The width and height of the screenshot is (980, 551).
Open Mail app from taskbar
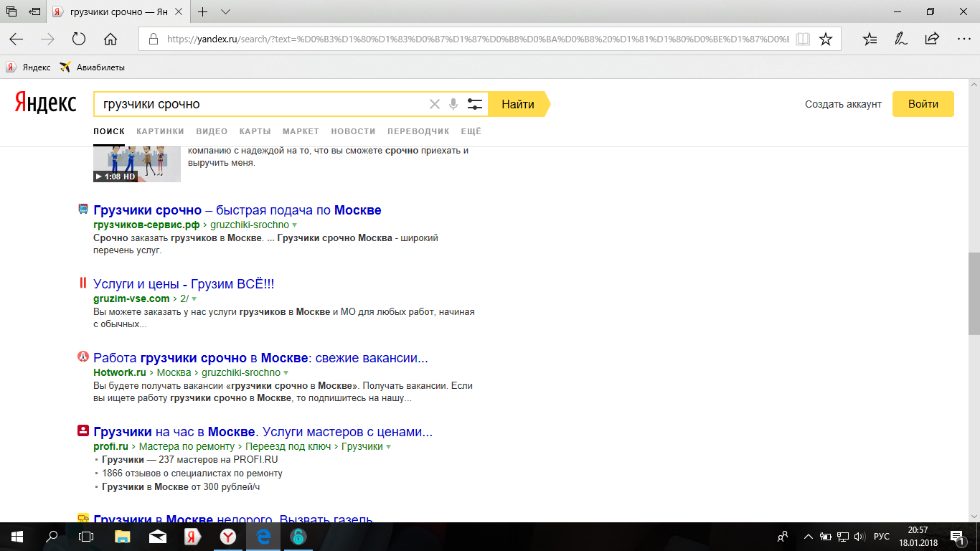[x=157, y=537]
